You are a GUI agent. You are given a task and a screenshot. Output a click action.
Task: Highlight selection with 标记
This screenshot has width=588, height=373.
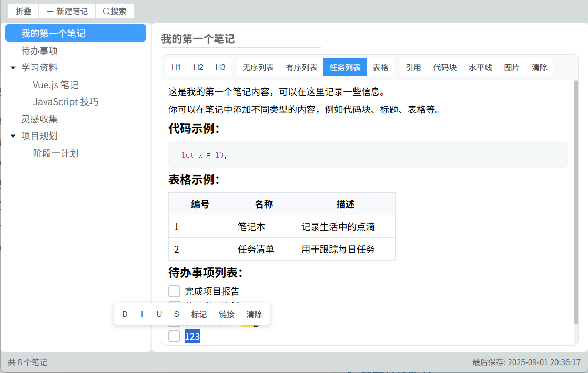click(x=199, y=314)
